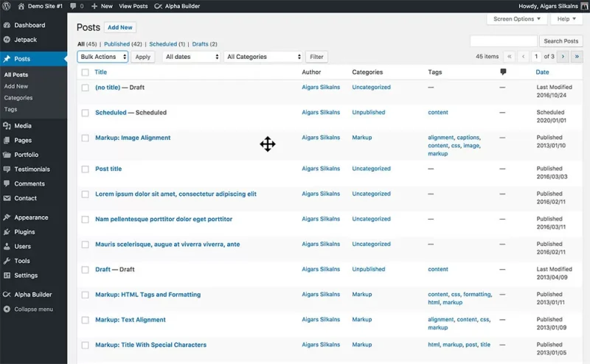Screen dimensions: 590x364
Task: Expand the All dates filter dropdown
Action: pos(191,57)
